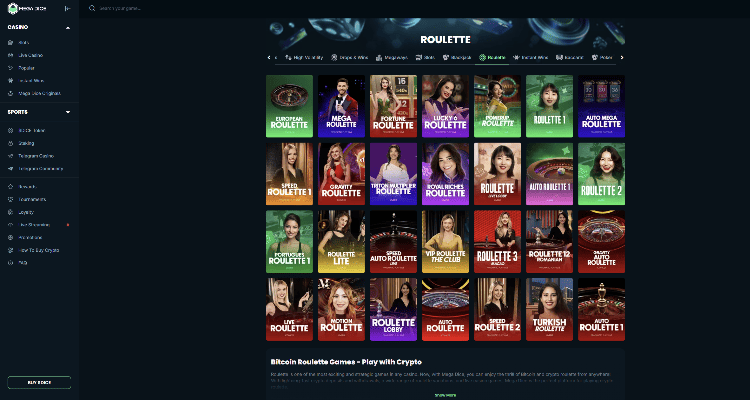The width and height of the screenshot is (750, 400).
Task: Collapse the Casino section
Action: (68, 28)
